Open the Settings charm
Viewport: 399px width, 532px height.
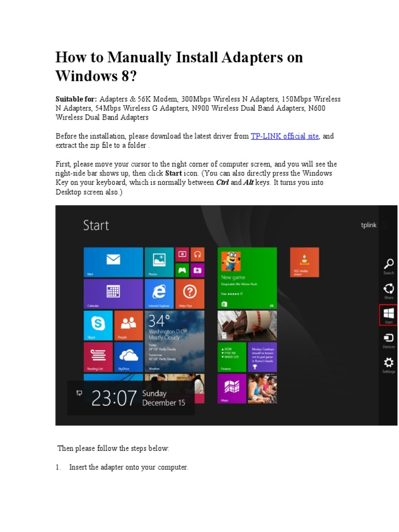coord(389,365)
